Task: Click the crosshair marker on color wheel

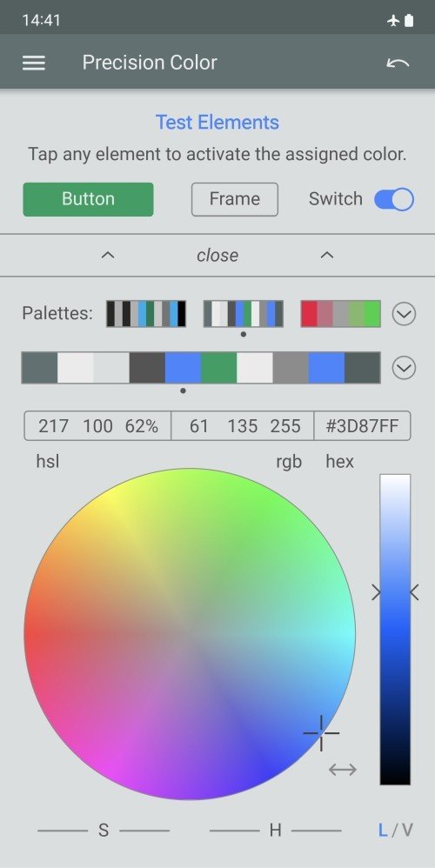Action: [x=321, y=733]
